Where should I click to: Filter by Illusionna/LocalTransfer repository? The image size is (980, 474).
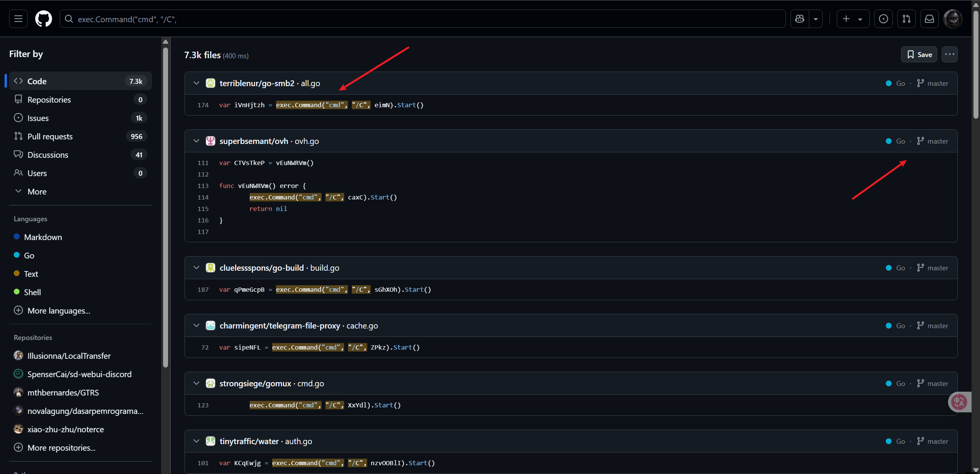click(x=69, y=356)
